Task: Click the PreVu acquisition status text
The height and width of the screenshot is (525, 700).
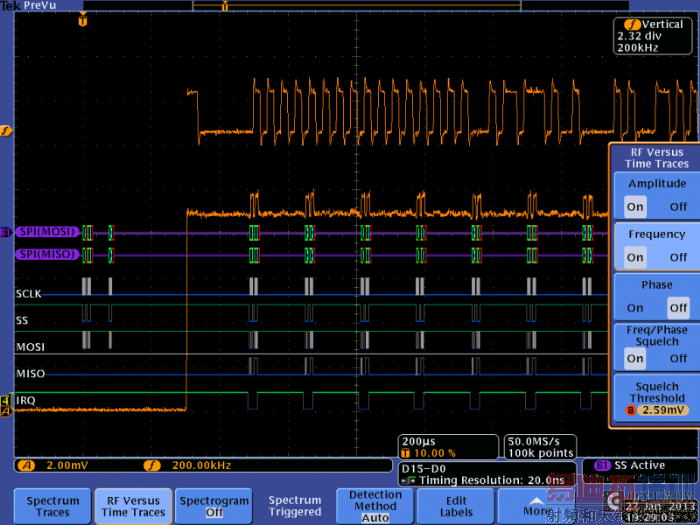Action: 41,5
